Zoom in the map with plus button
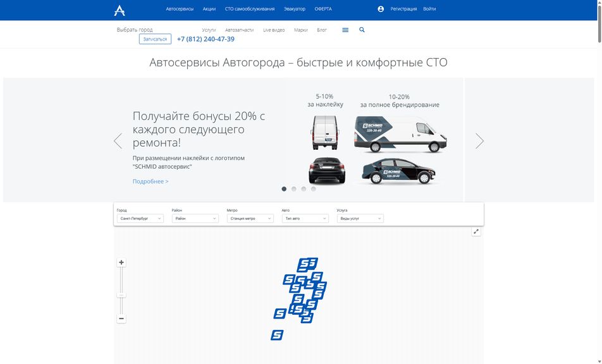 [x=121, y=262]
